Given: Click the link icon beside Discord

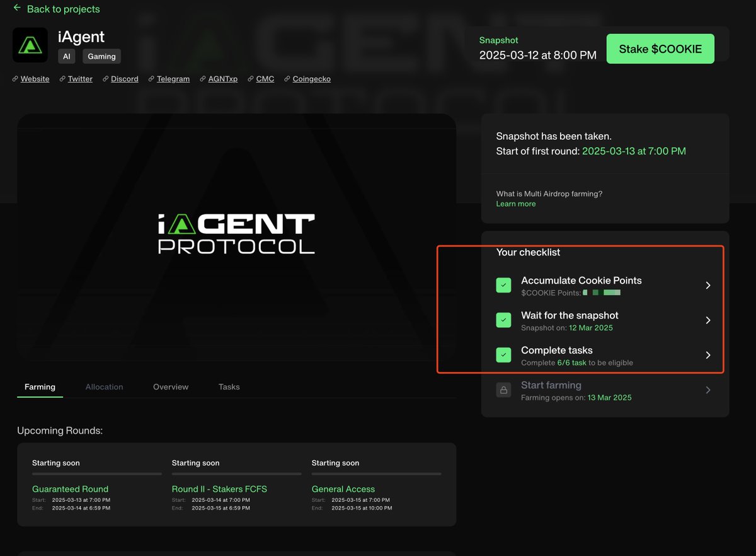Looking at the screenshot, I should (105, 79).
